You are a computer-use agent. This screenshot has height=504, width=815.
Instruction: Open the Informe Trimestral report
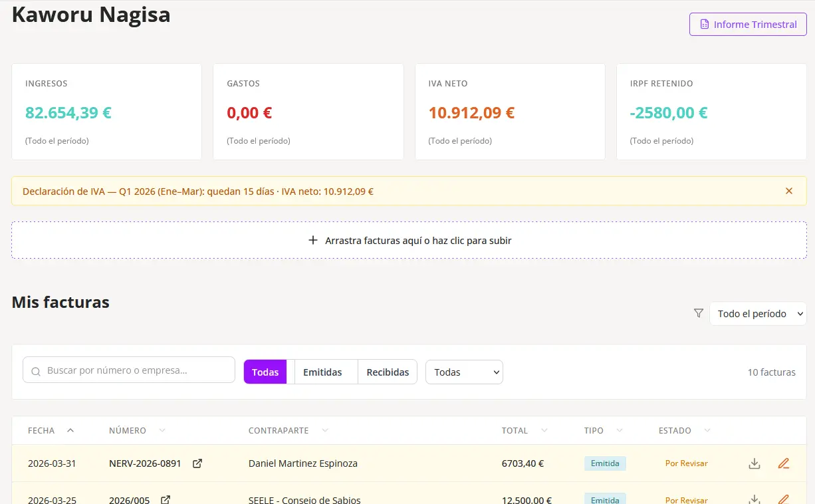(747, 24)
